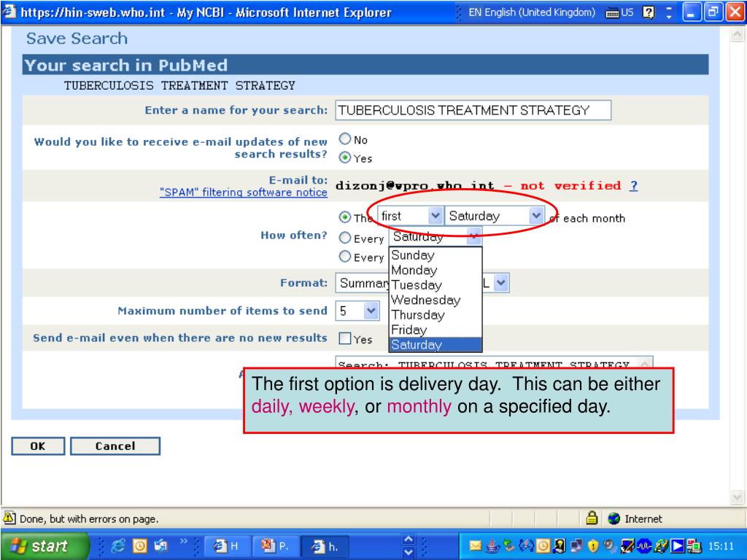Click the Java coffee cup tray icon
Screen dimensions: 747x560
tap(492, 545)
